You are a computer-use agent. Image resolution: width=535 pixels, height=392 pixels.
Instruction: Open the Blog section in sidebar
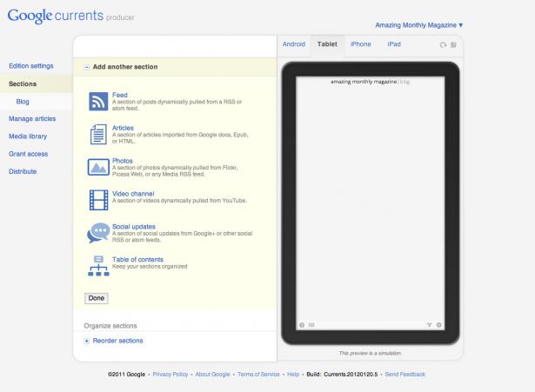(23, 102)
